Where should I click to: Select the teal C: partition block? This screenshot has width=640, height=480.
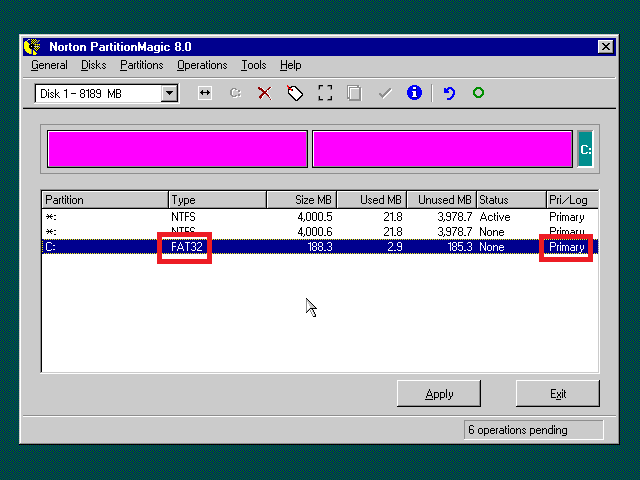pyautogui.click(x=585, y=149)
